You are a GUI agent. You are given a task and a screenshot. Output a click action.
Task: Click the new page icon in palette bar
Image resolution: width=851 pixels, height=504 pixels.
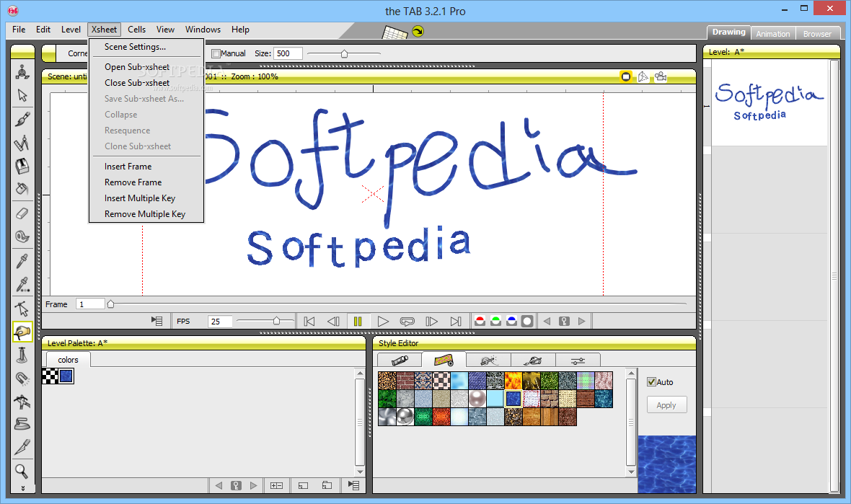[304, 485]
